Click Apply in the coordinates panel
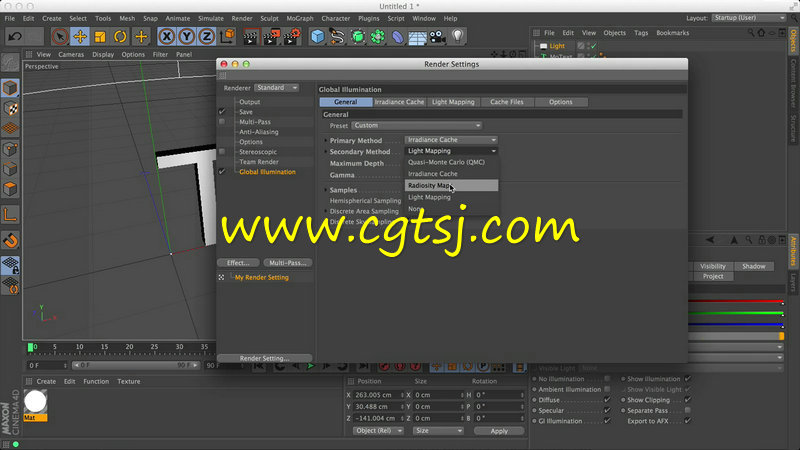The height and width of the screenshot is (450, 800). click(x=499, y=431)
